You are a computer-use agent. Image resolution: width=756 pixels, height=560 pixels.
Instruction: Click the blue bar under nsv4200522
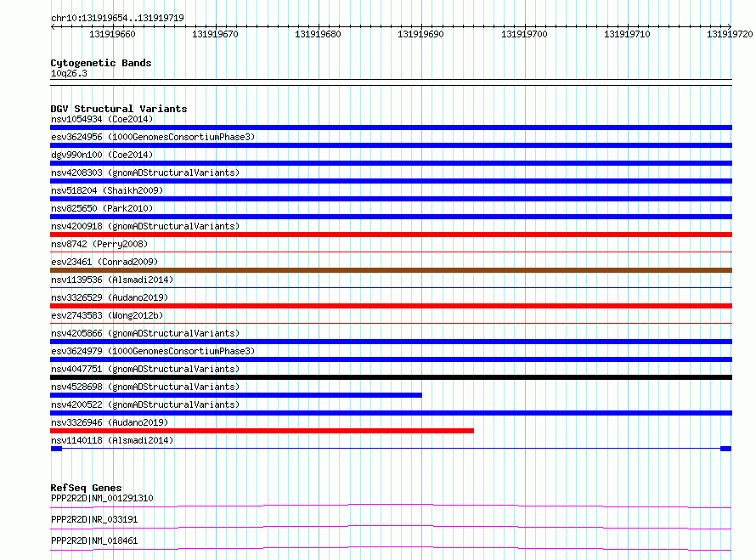(x=391, y=413)
